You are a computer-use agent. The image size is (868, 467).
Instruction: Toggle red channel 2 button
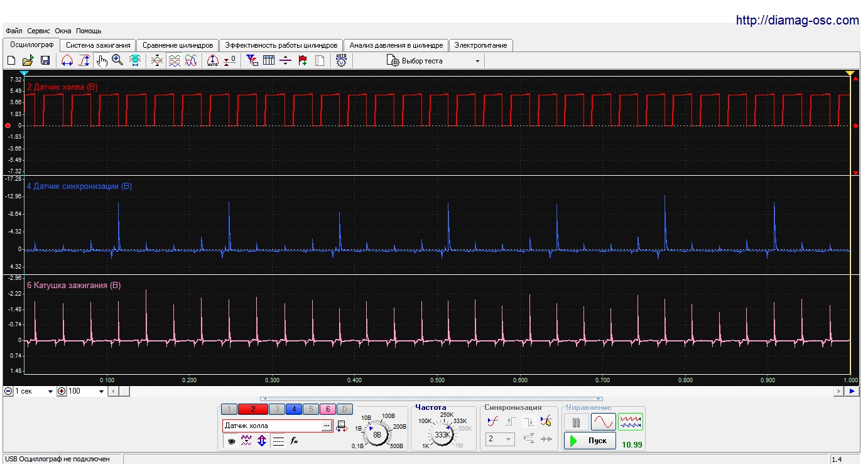252,409
